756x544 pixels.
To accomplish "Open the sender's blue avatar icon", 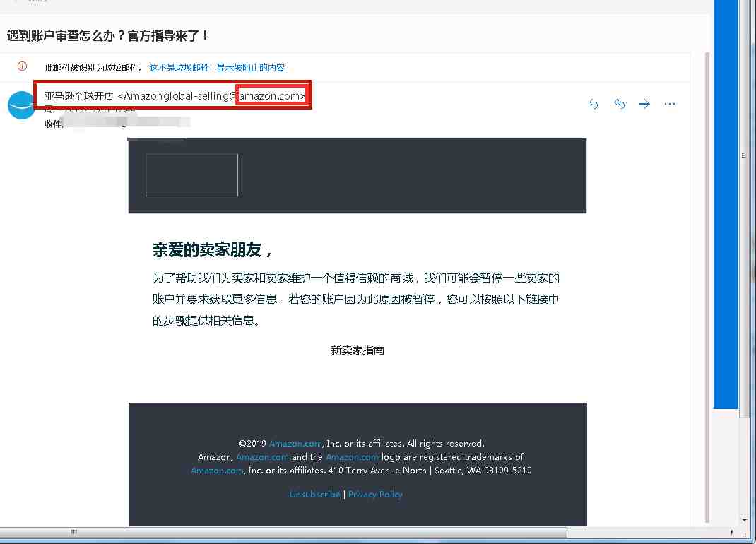I will tap(21, 104).
